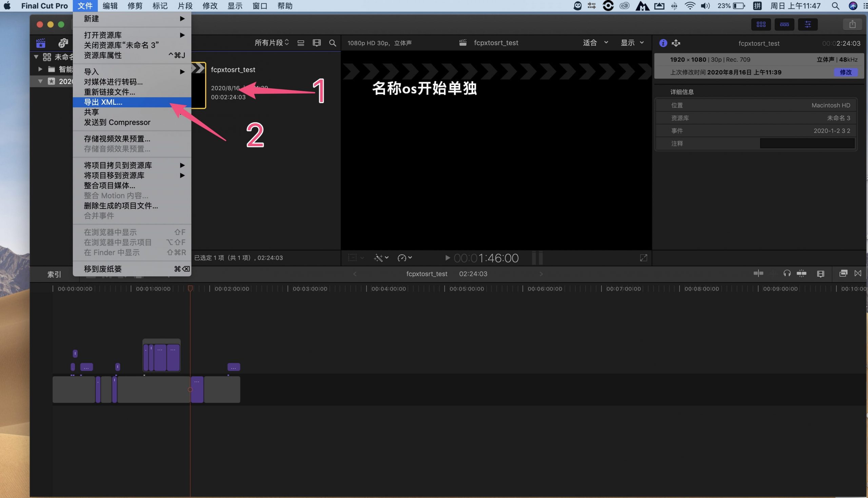Image resolution: width=868 pixels, height=498 pixels.
Task: Go forward in timeline history arrow
Action: [541, 274]
